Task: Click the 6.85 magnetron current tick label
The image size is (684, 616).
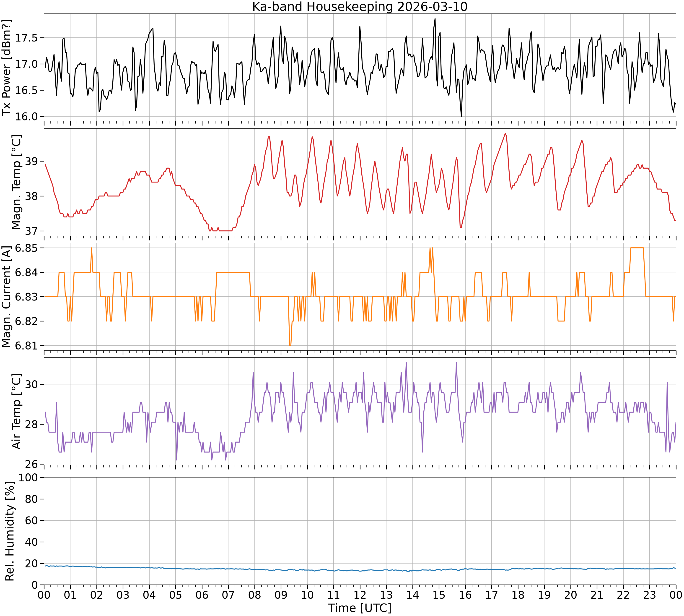Action: coord(27,248)
